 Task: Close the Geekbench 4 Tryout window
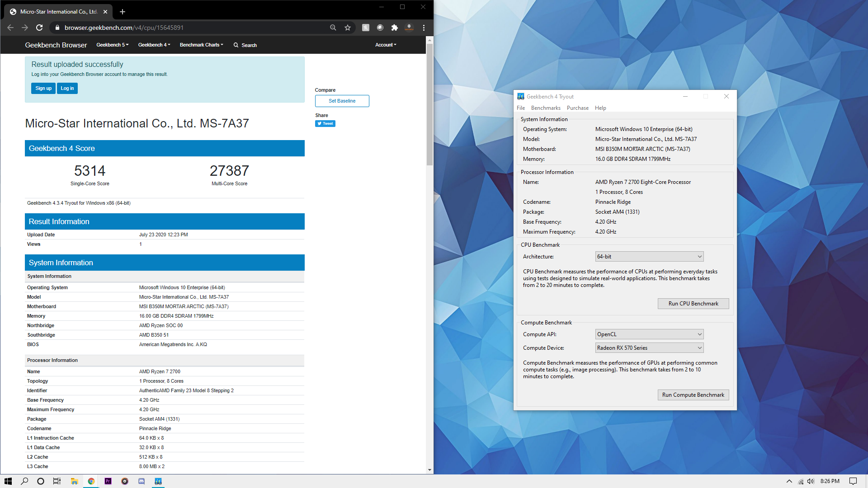(x=726, y=96)
